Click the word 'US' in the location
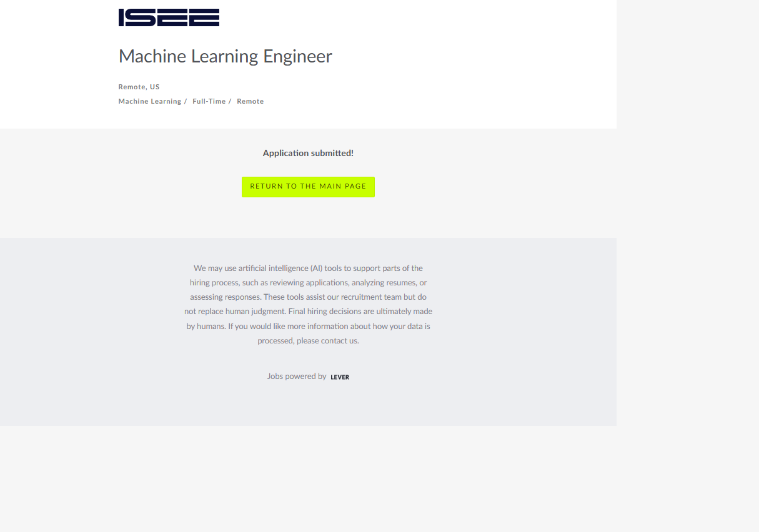Viewport: 759px width, 532px height. (x=154, y=87)
